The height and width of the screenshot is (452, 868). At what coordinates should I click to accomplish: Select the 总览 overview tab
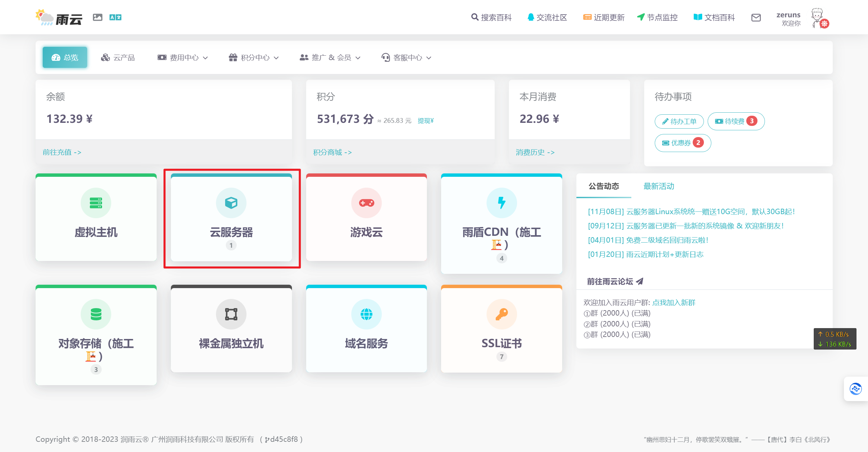click(65, 57)
